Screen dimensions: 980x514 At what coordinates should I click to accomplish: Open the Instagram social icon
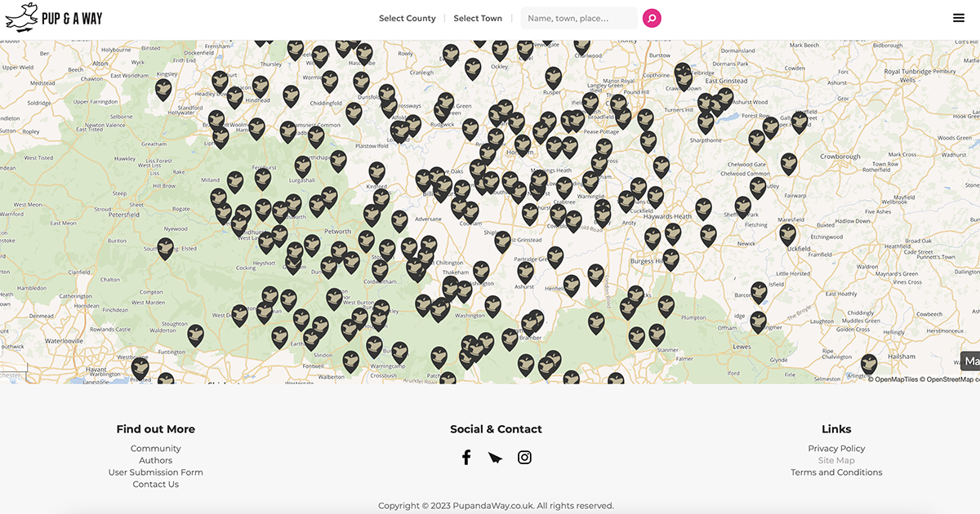524,457
